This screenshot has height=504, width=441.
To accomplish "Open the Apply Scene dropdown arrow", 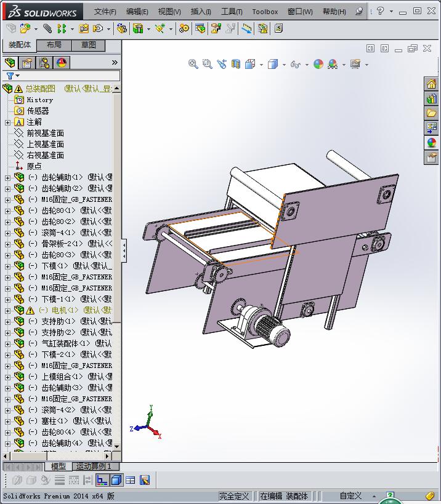I will click(x=344, y=65).
